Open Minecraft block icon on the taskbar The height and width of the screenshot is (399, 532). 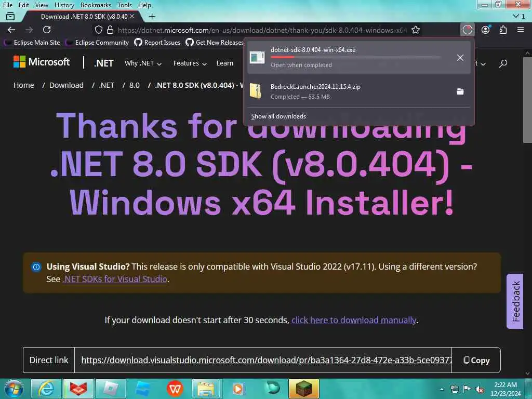click(304, 389)
